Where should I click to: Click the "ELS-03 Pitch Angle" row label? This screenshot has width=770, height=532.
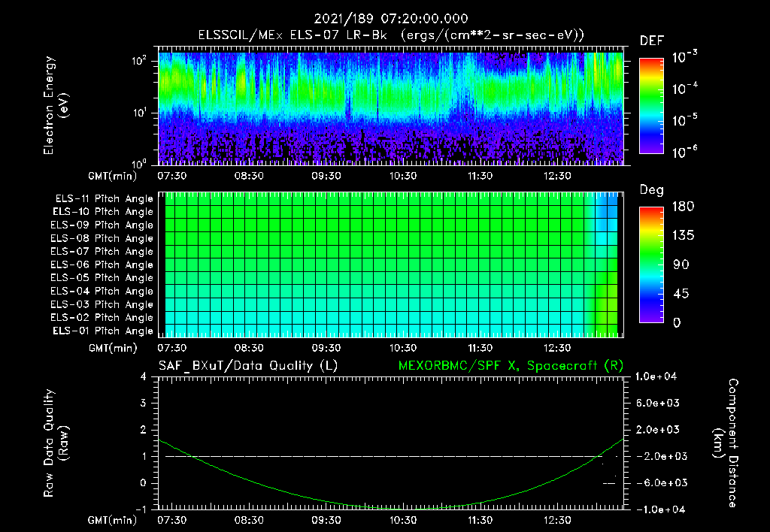pos(102,304)
